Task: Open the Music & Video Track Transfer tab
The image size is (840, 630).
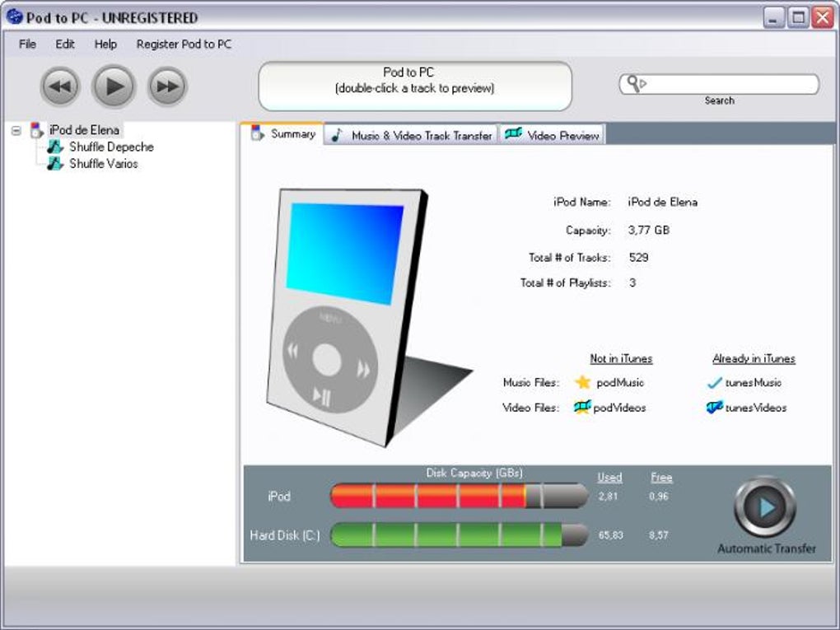Action: (x=415, y=133)
